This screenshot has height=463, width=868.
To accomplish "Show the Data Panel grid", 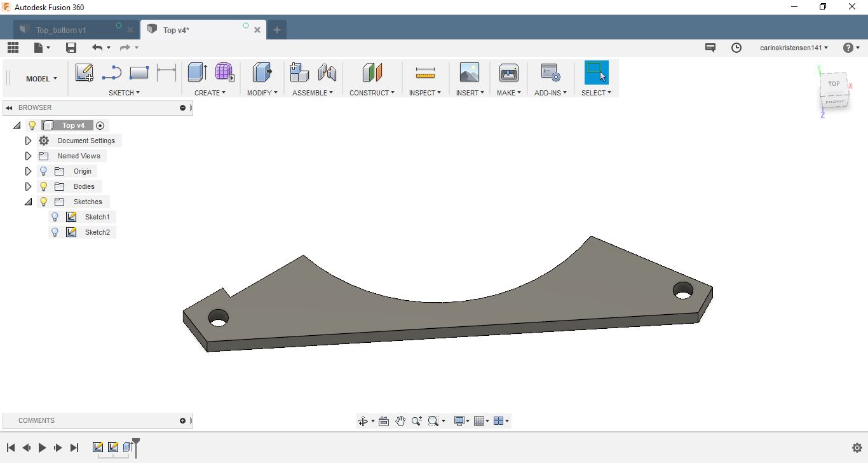I will coord(13,48).
